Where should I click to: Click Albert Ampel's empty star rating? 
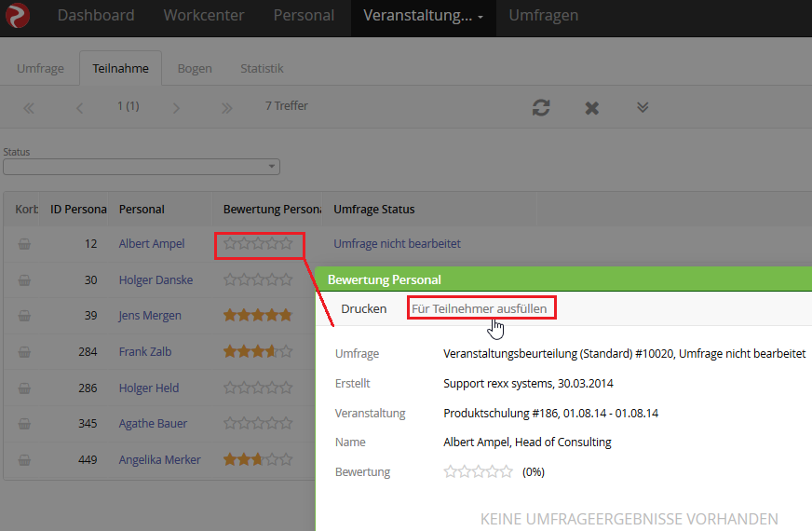point(258,243)
